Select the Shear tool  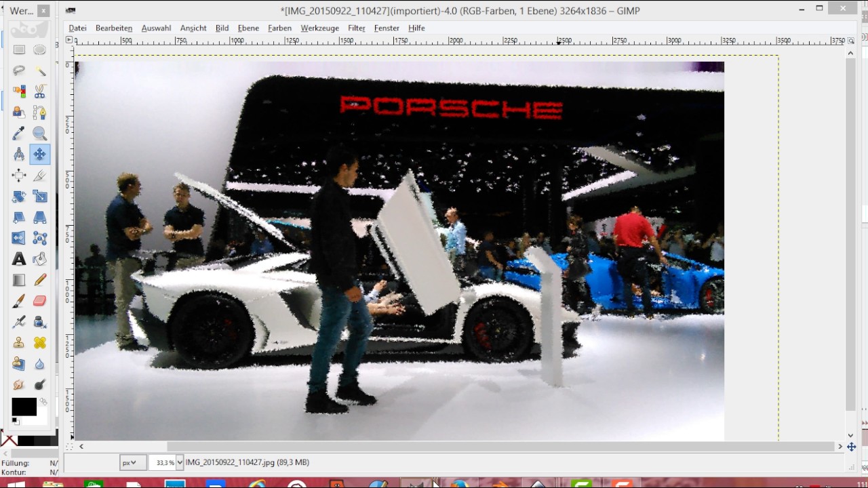[x=19, y=218]
